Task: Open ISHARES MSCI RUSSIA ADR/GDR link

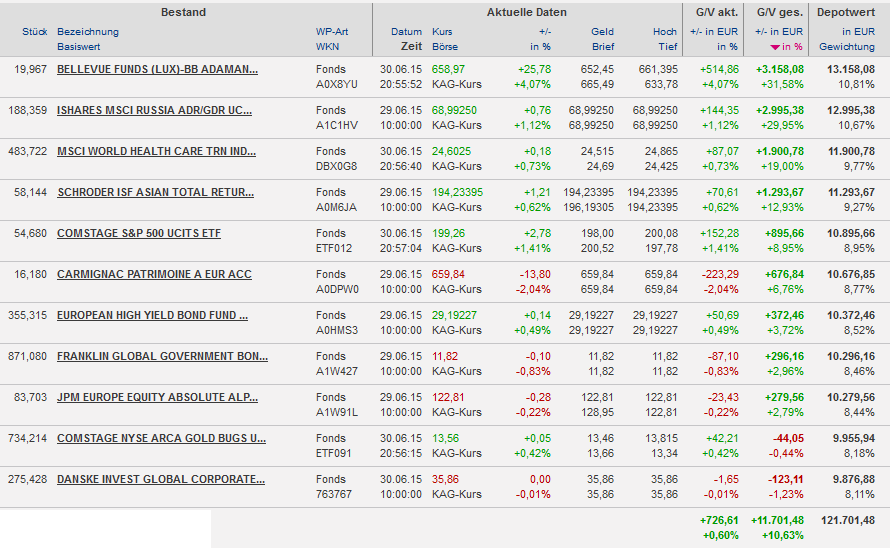Action: 154,110
